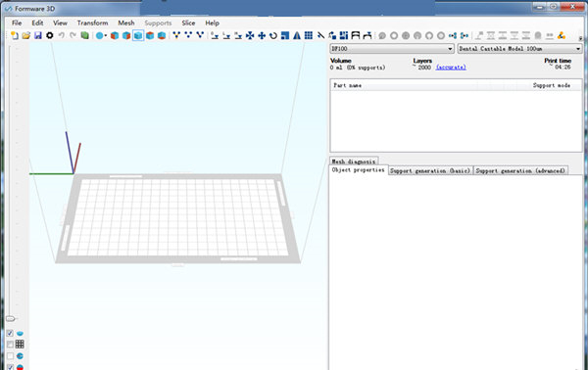588x370 pixels.
Task: Click the Volume label
Action: [x=340, y=61]
